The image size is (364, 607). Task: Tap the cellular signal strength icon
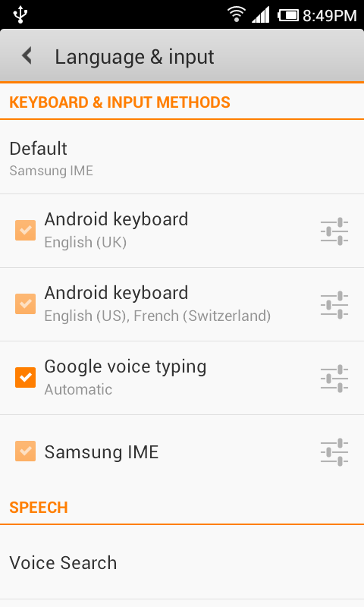[261, 15]
